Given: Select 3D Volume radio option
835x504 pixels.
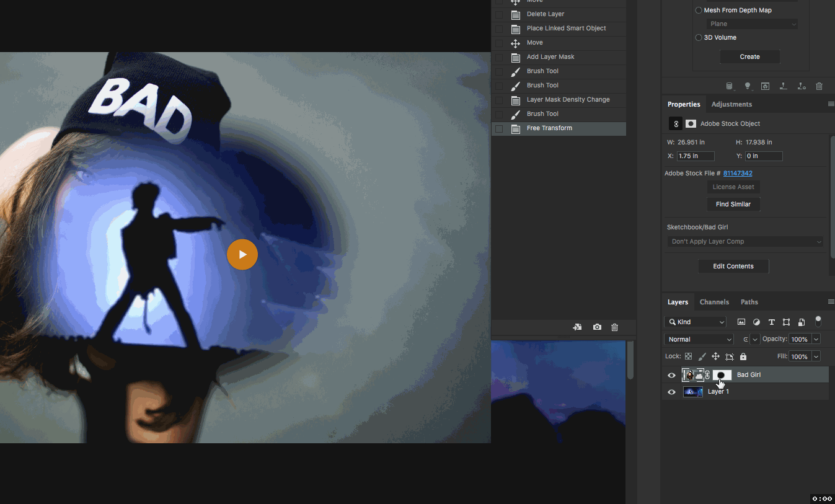Looking at the screenshot, I should 699,38.
